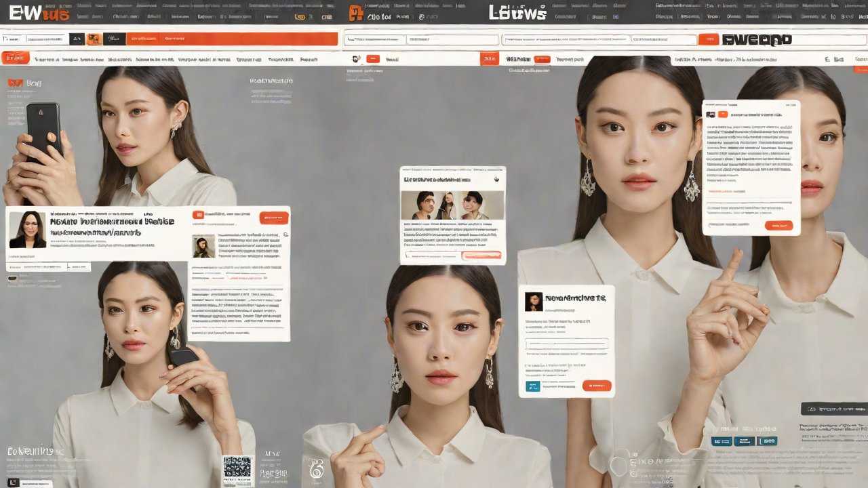This screenshot has width=868, height=488.
Task: Click the teal square icon in lower card
Action: 533,386
